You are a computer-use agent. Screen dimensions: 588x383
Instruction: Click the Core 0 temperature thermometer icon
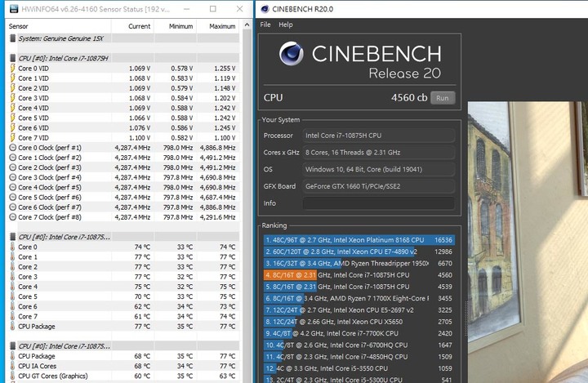pyautogui.click(x=12, y=247)
